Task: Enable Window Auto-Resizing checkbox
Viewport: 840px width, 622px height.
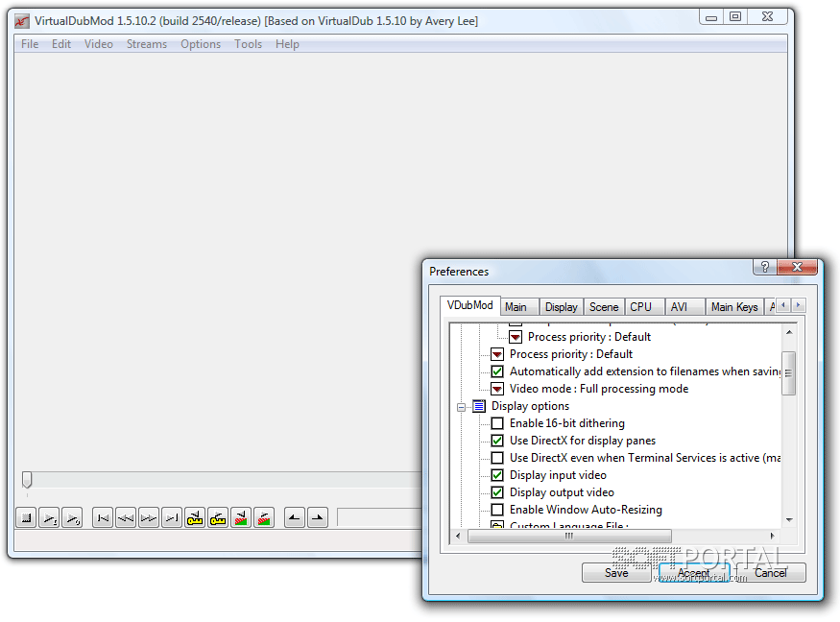Action: coord(497,510)
